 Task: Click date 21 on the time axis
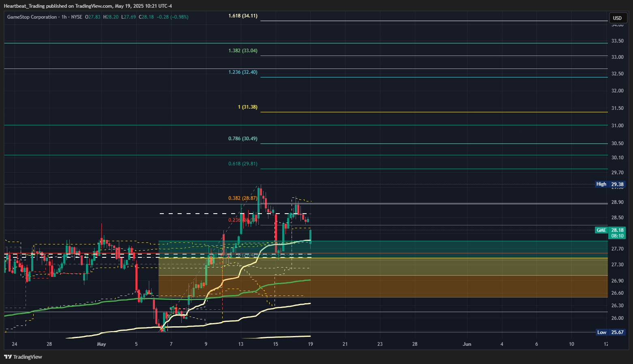tap(345, 344)
